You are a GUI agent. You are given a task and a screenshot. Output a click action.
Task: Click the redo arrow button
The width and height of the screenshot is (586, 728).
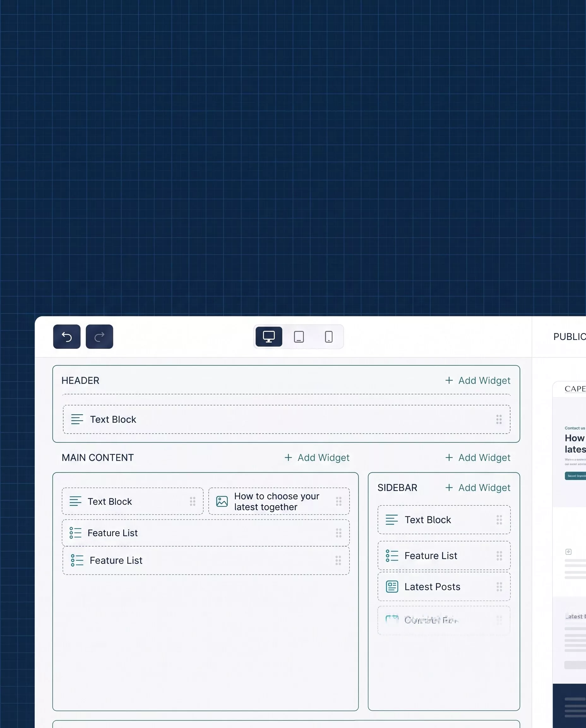99,337
